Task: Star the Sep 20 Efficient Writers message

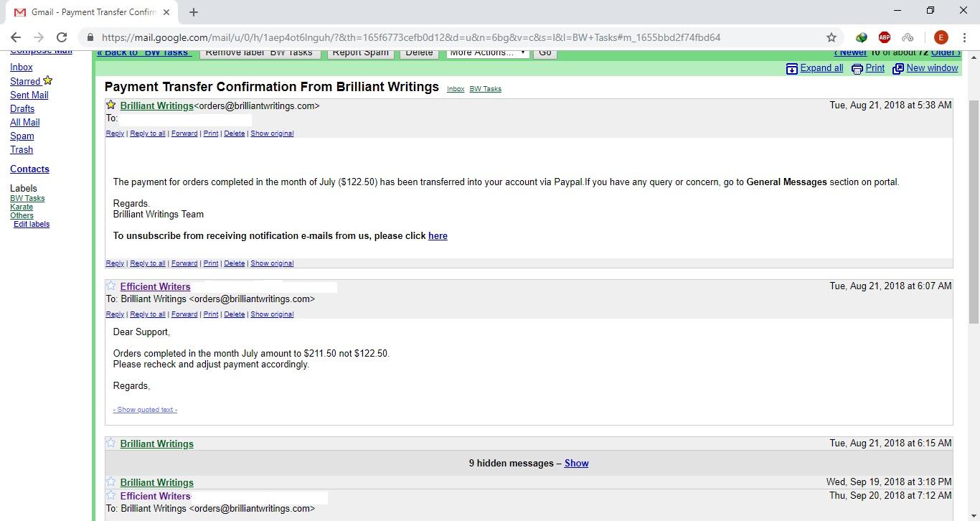Action: coord(111,495)
